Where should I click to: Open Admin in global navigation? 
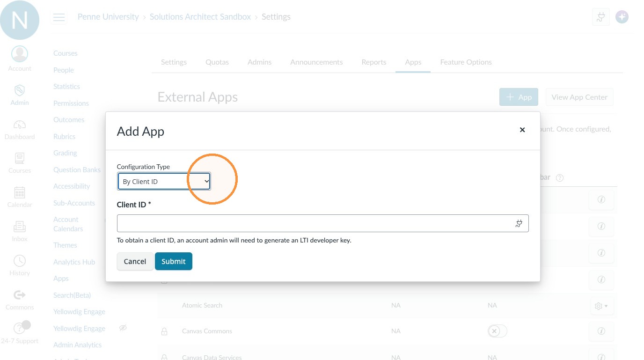(20, 94)
